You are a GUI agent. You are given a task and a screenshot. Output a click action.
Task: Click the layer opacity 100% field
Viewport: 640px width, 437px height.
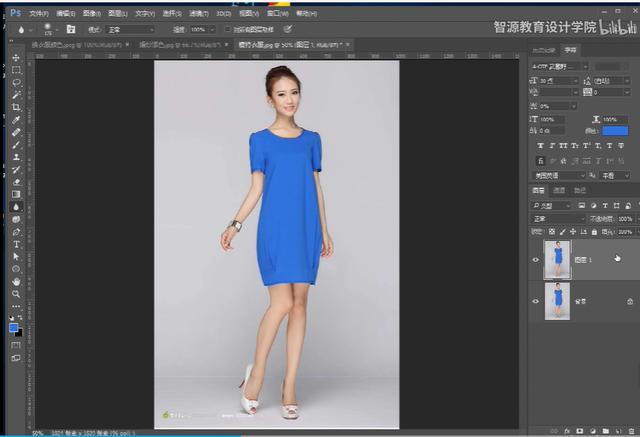pos(625,219)
